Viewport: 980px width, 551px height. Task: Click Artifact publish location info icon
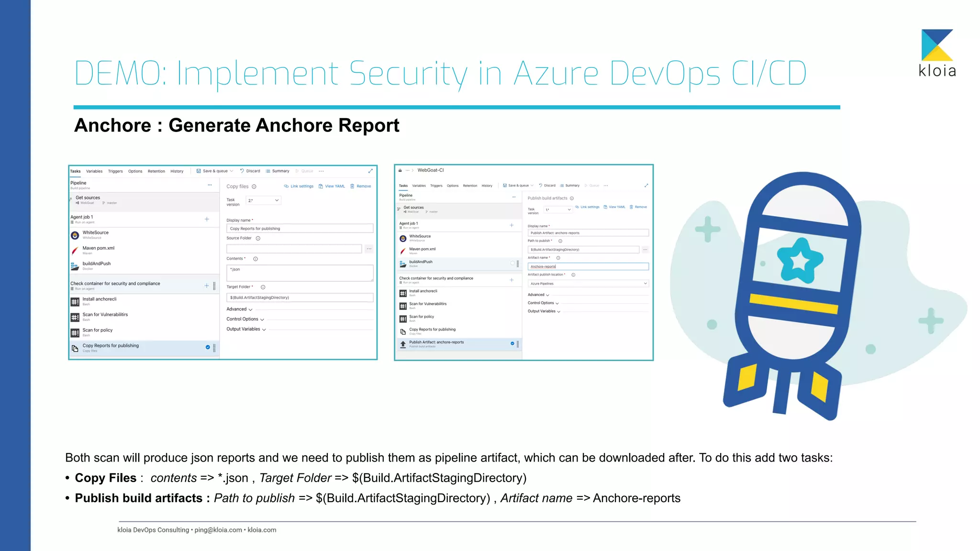click(573, 275)
